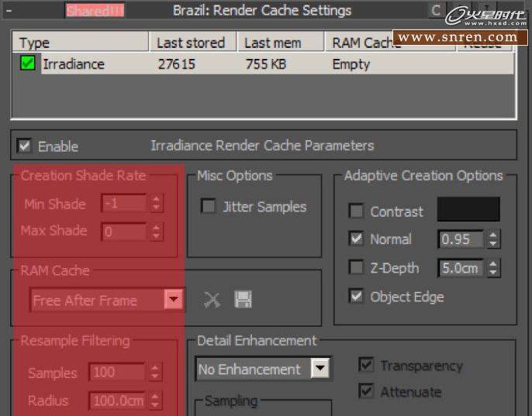Click the Min Shade value field
This screenshot has width=532, height=416.
(x=124, y=203)
